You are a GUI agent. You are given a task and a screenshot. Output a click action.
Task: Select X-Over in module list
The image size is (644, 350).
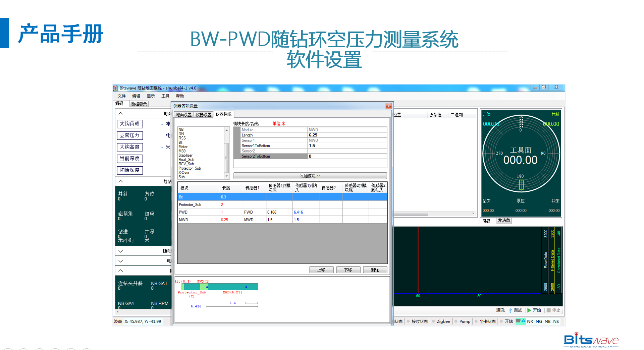click(184, 173)
